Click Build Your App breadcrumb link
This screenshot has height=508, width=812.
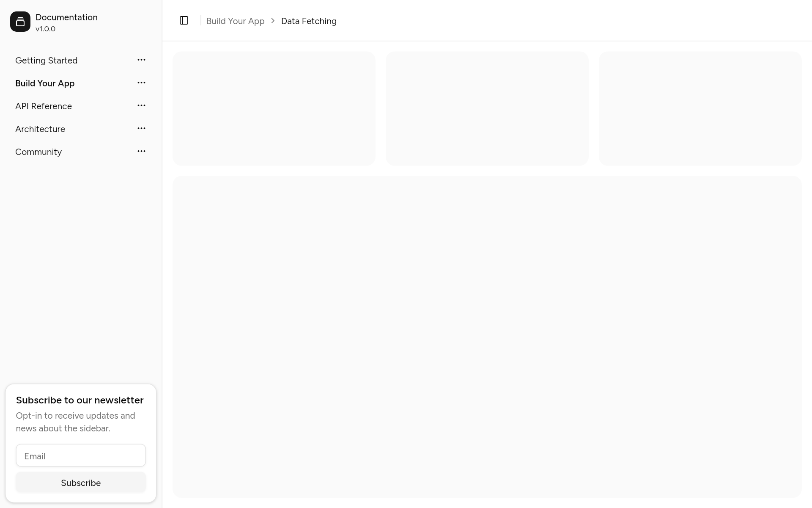(x=235, y=21)
